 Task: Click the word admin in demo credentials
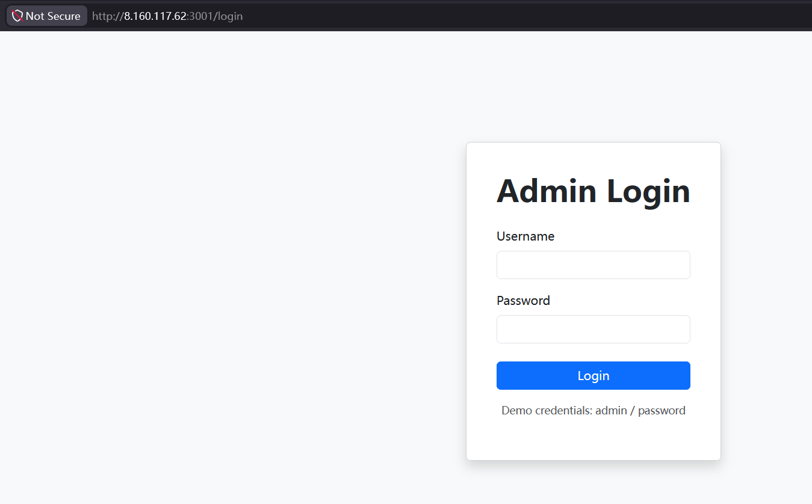pyautogui.click(x=611, y=411)
